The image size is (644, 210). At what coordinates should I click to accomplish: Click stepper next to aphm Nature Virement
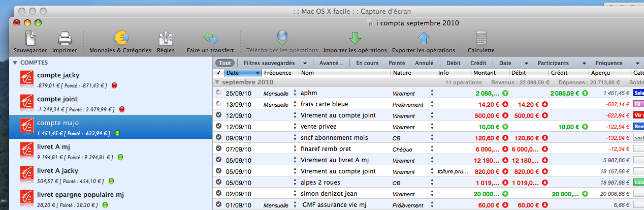tap(432, 94)
